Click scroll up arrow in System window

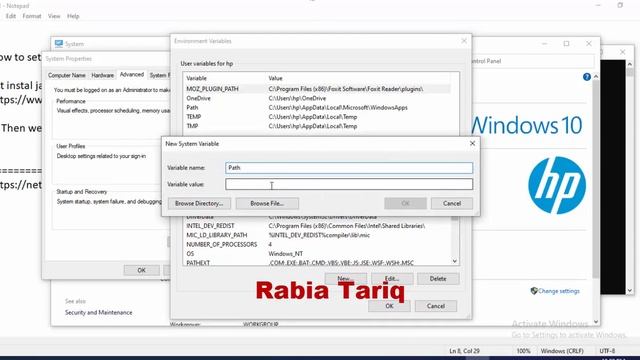point(596,77)
